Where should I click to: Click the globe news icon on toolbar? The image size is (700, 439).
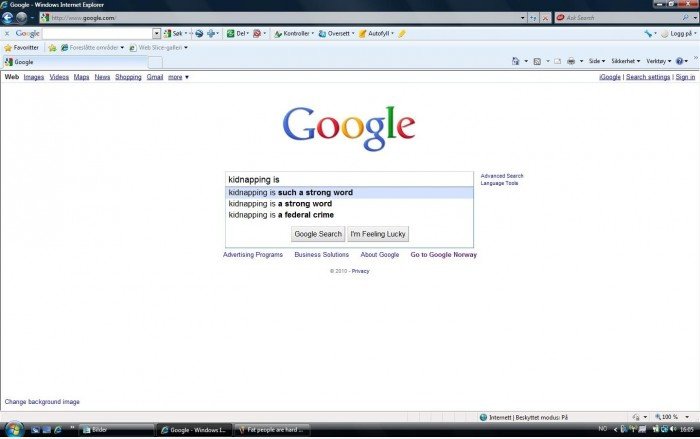199,33
